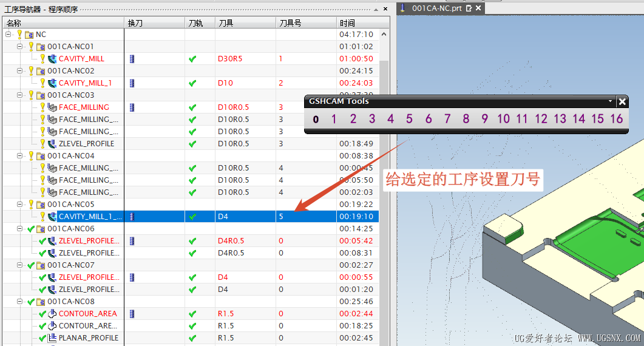This screenshot has height=346, width=644.
Task: Click the green check status of 001CA-NC06
Action: click(x=31, y=228)
